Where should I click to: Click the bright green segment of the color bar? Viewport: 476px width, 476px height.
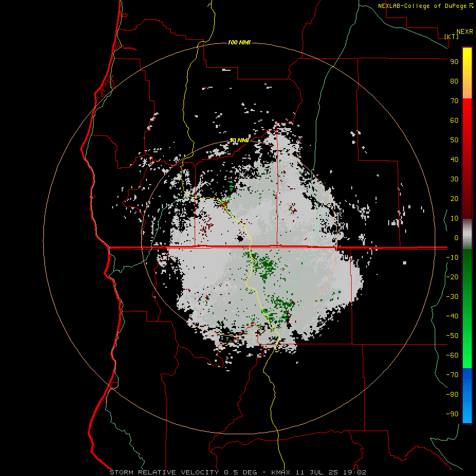[x=467, y=308]
